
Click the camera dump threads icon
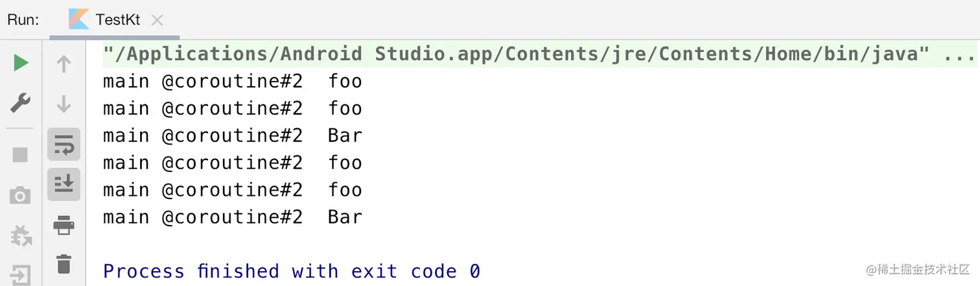click(21, 195)
